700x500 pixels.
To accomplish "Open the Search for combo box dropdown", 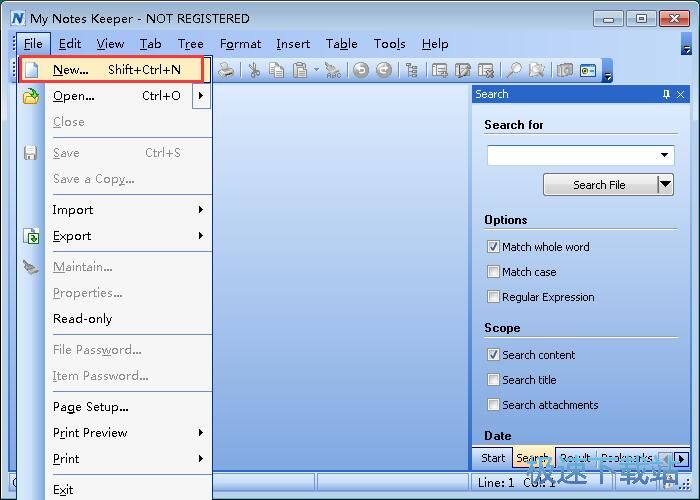I will click(664, 155).
